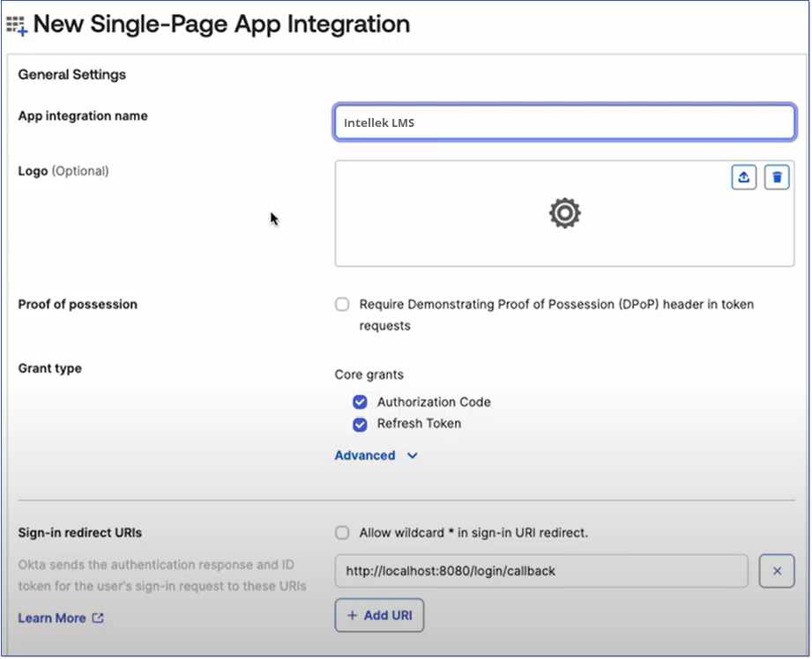Upload a logo using the upload icon
812x659 pixels.
coord(743,177)
